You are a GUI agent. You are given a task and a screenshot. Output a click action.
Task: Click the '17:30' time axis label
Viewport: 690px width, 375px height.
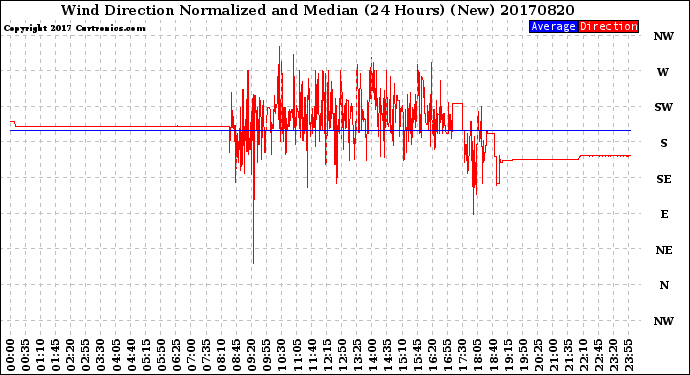(x=463, y=355)
